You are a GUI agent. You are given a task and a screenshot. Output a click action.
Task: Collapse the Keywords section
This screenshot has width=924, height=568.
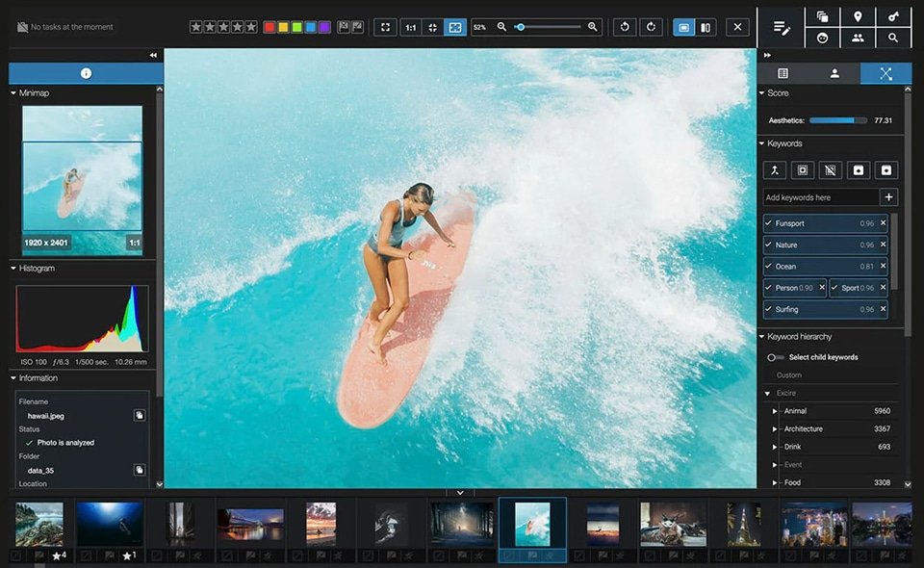[762, 143]
